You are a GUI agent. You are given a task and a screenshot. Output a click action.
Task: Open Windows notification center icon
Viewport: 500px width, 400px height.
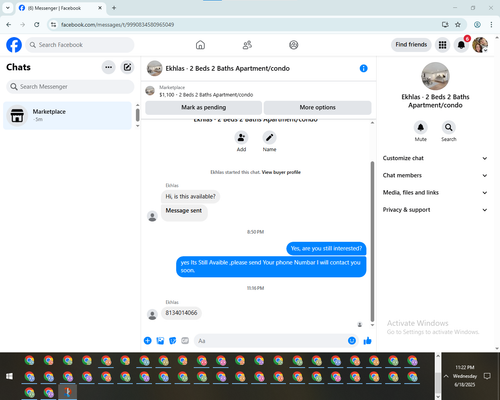tap(487, 376)
